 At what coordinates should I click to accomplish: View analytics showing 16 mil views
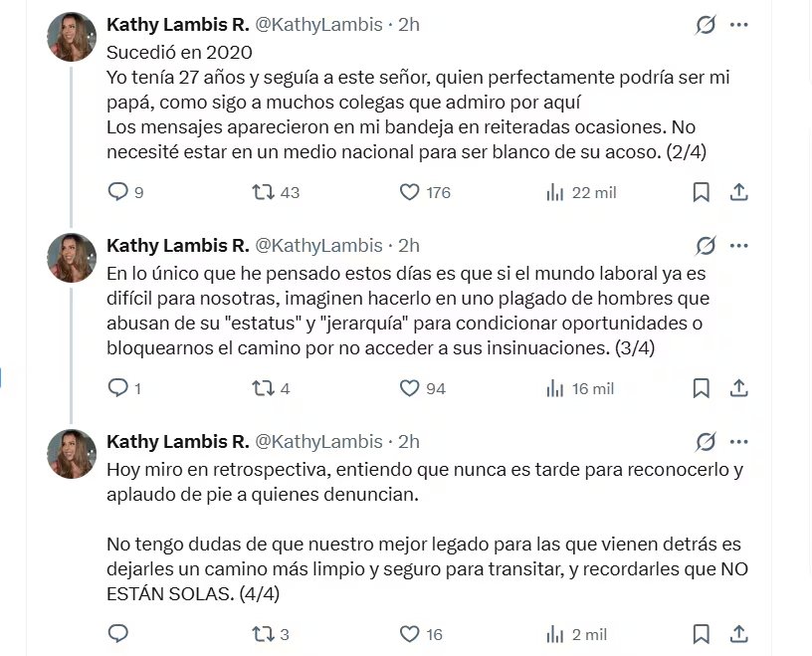click(554, 388)
